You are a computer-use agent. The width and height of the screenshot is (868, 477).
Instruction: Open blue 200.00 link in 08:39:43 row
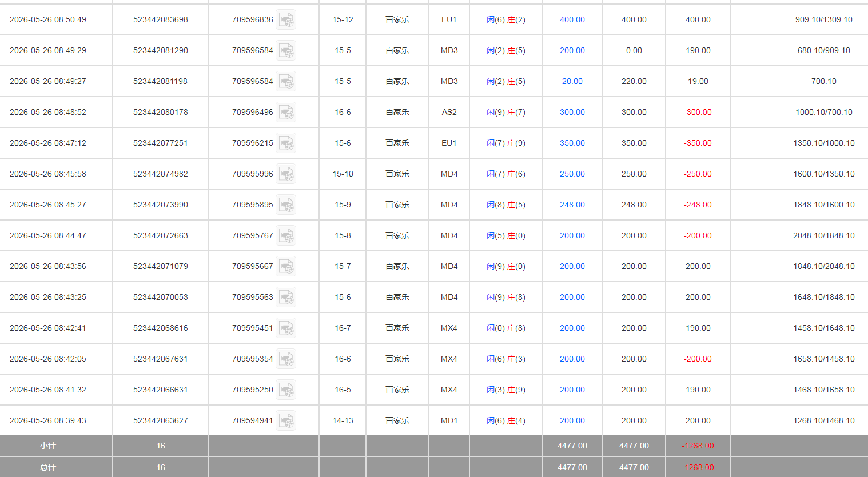pos(572,420)
